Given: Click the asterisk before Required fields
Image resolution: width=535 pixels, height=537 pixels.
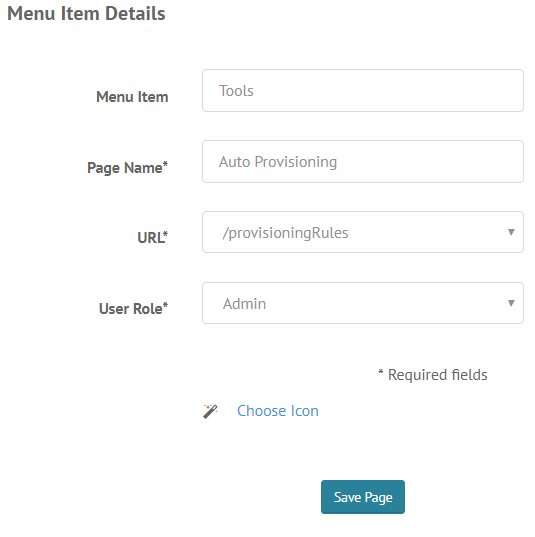Looking at the screenshot, I should coord(381,372).
